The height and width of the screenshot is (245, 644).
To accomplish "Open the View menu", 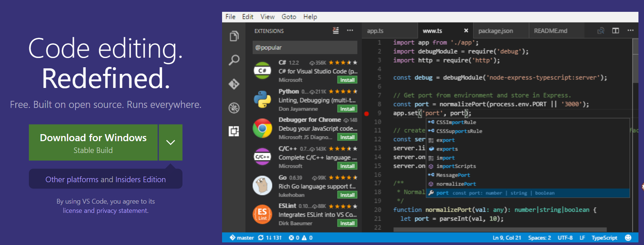I will tap(267, 17).
